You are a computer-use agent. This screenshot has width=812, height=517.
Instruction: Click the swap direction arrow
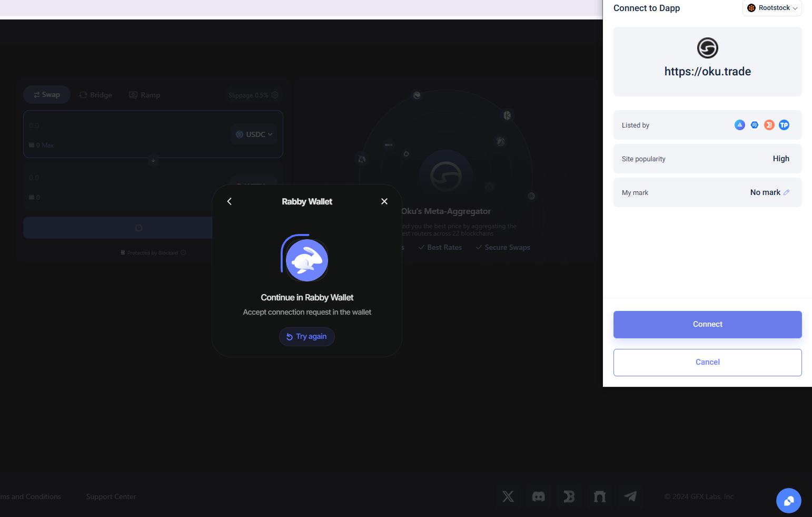[x=153, y=160]
